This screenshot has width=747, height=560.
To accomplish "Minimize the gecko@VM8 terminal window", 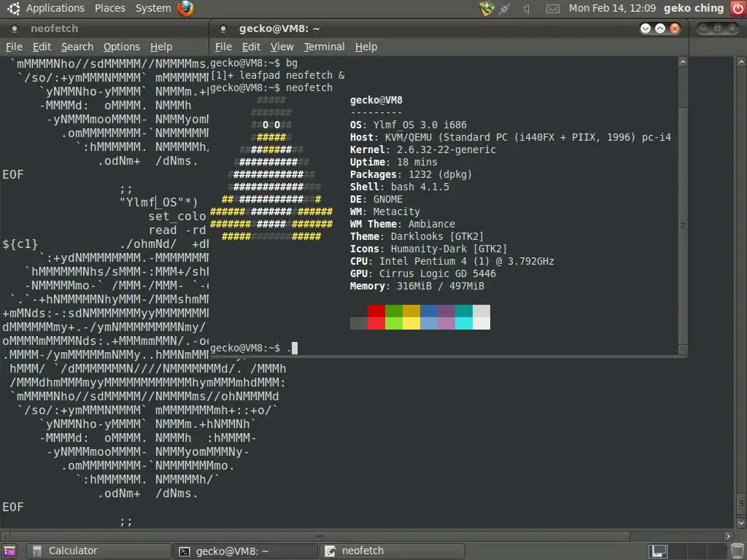I will (x=646, y=28).
